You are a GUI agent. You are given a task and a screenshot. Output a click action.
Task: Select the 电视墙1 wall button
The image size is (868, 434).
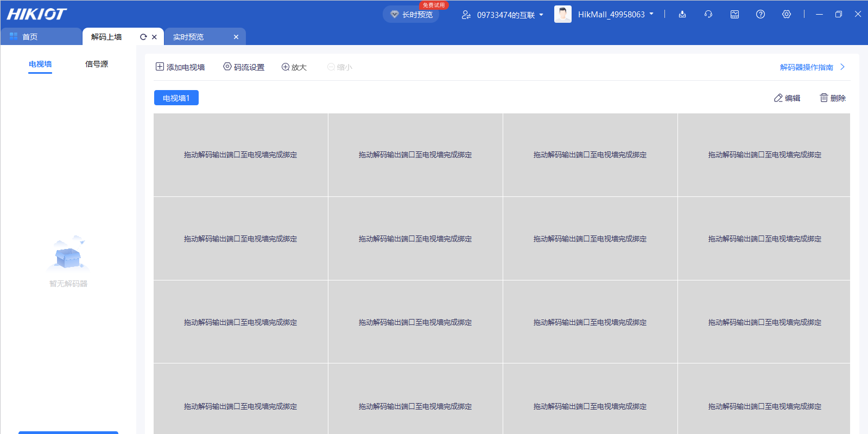pyautogui.click(x=176, y=98)
